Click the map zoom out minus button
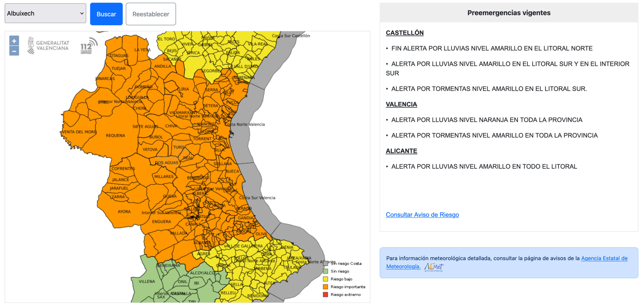Viewport: 644px width, 306px height. pyautogui.click(x=14, y=51)
